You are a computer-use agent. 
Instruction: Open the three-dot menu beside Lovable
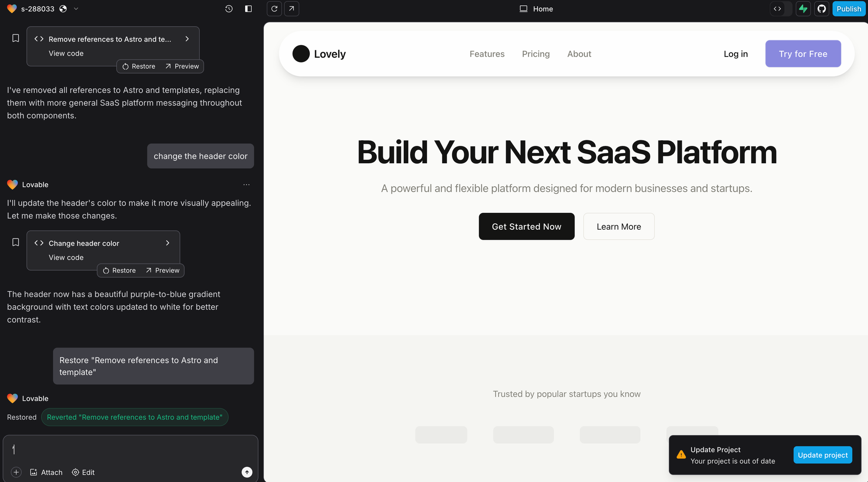click(247, 185)
